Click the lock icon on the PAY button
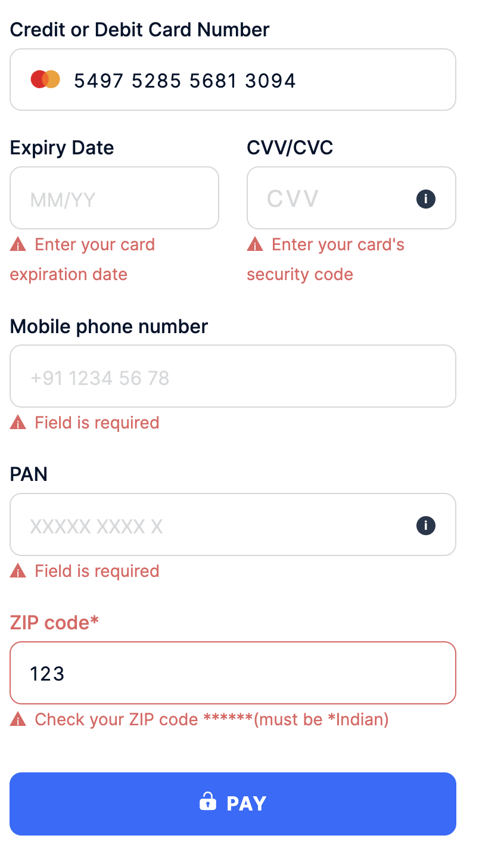 tap(207, 803)
